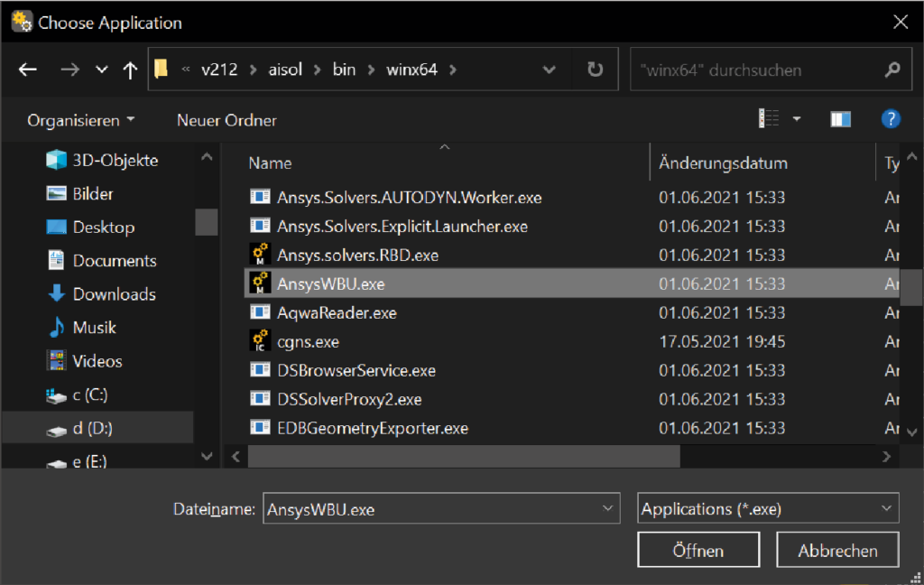Sort files by the Name column
924x585 pixels.
pos(270,163)
